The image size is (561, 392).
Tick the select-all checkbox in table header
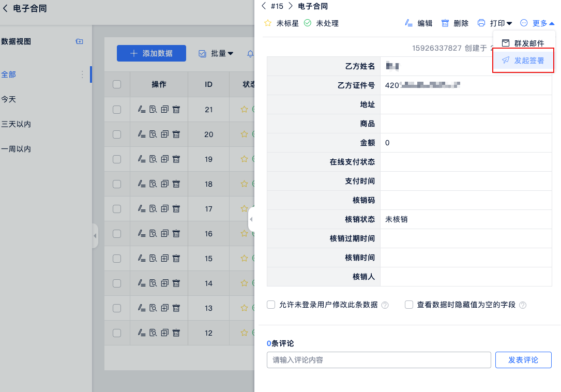coord(117,84)
